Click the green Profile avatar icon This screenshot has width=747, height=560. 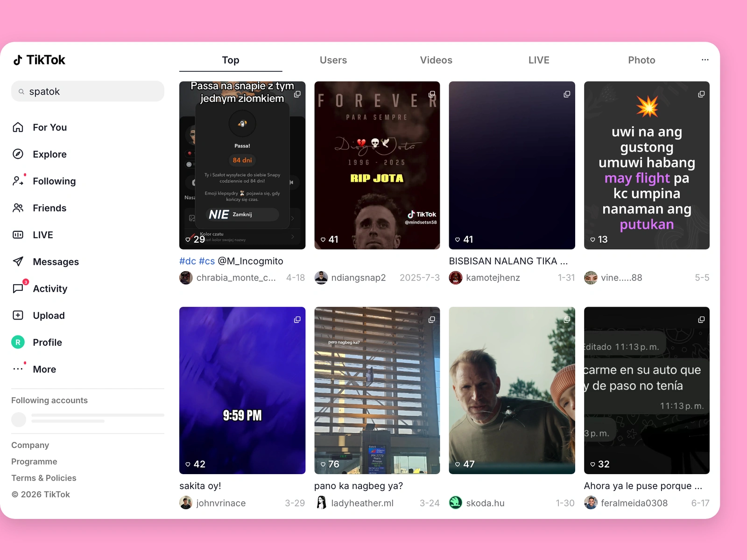point(18,342)
